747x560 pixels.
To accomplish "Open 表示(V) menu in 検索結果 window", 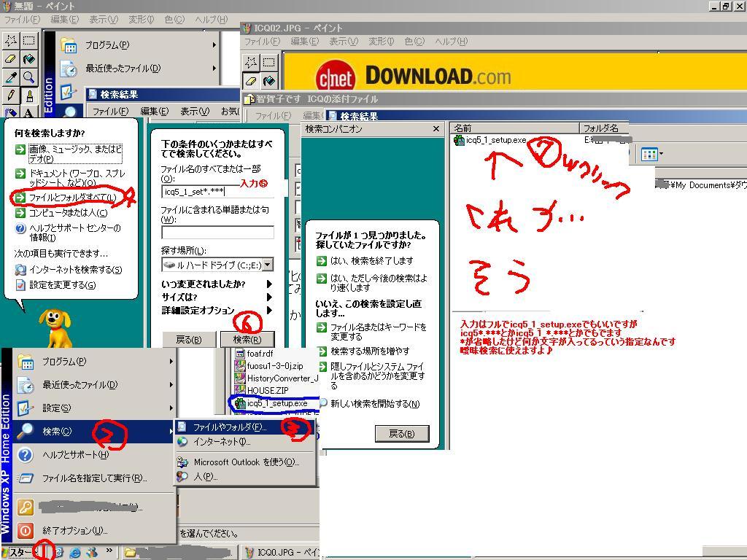I will [194, 111].
